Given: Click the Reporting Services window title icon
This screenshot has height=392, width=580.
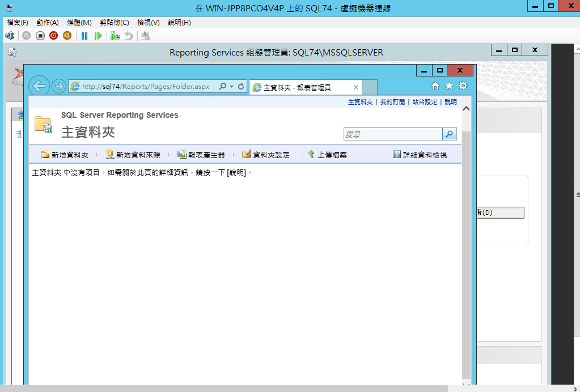Looking at the screenshot, I should 12,53.
